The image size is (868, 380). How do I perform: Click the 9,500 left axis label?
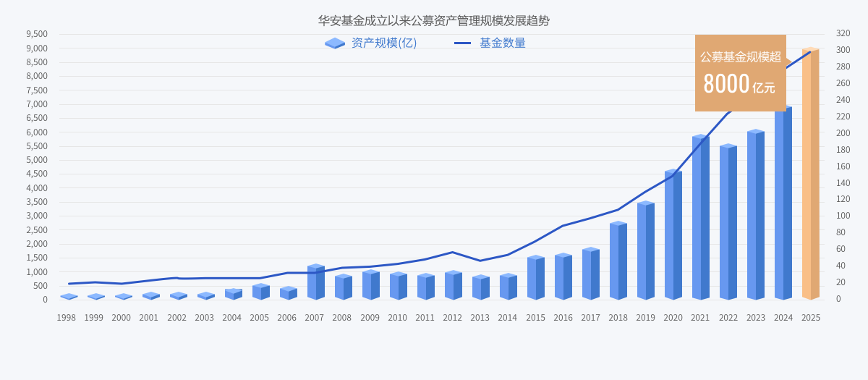pyautogui.click(x=37, y=34)
